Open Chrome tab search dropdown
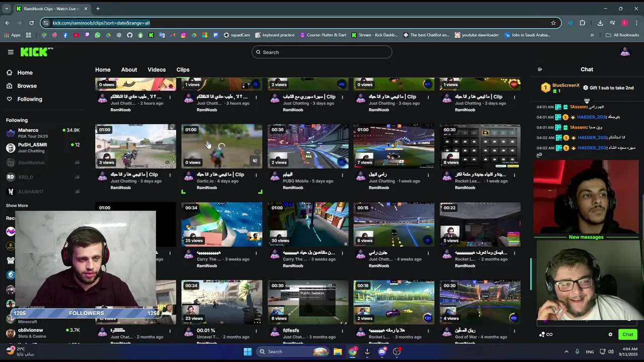The image size is (644, 362). (x=7, y=9)
